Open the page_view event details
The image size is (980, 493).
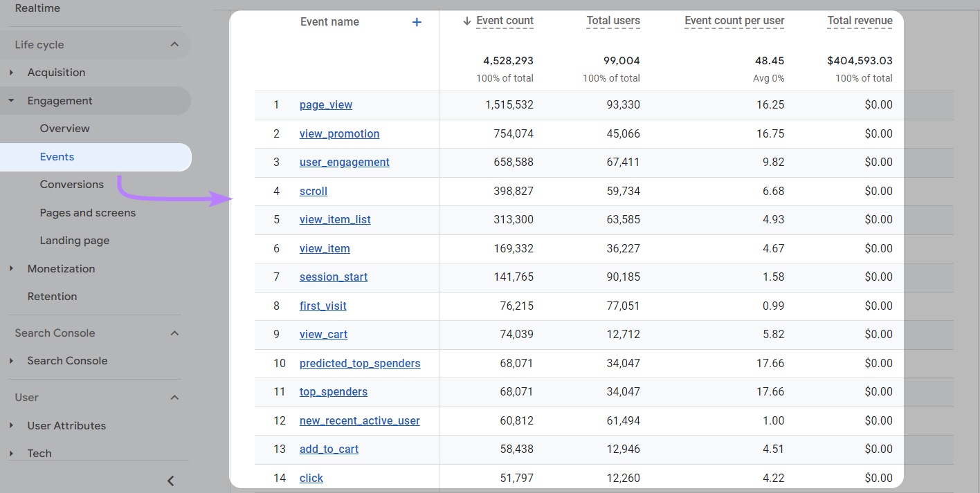[325, 104]
